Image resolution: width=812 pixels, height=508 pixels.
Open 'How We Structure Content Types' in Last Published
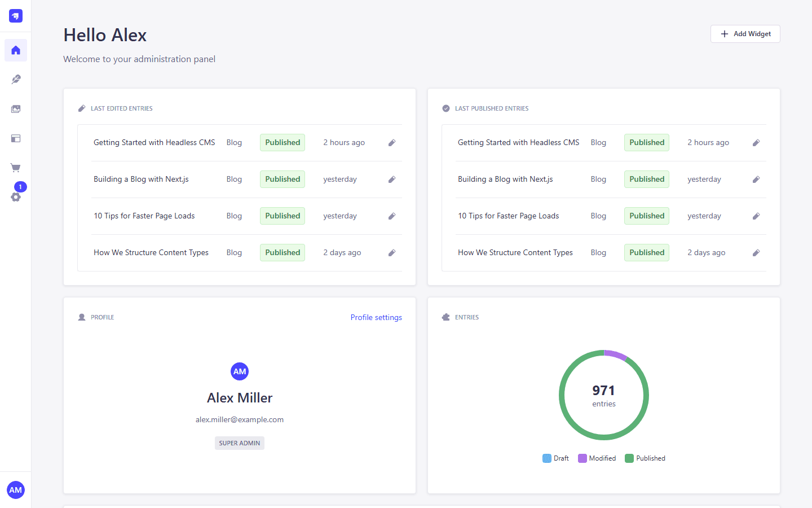[515, 253]
